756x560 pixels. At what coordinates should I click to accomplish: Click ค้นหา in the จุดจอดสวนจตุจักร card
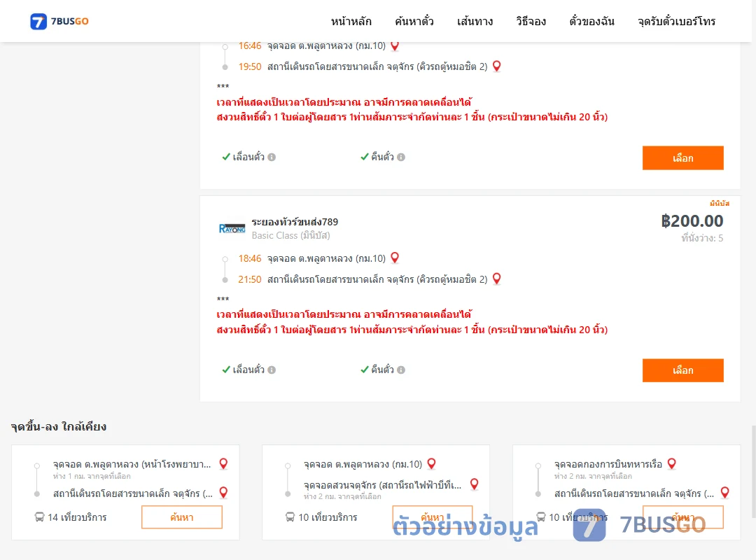(x=433, y=517)
